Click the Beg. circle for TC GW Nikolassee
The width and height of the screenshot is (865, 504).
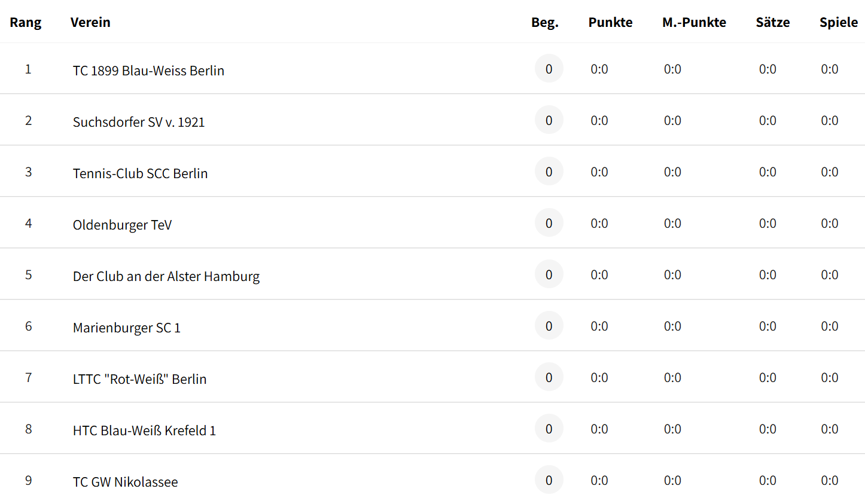(549, 480)
